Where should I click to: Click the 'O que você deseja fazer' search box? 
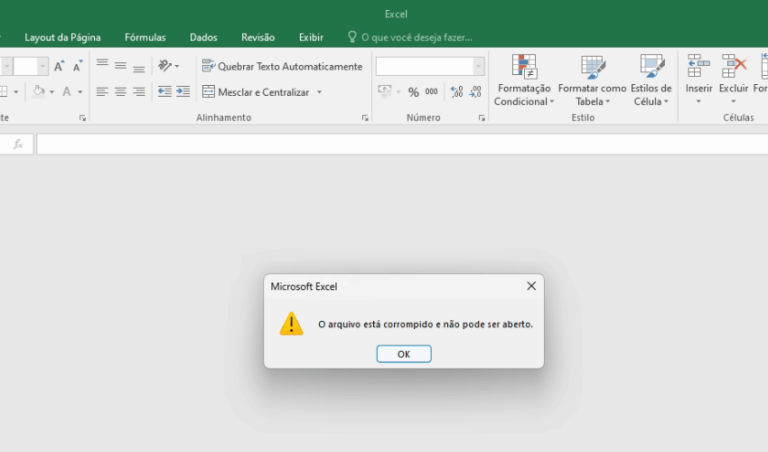[410, 37]
